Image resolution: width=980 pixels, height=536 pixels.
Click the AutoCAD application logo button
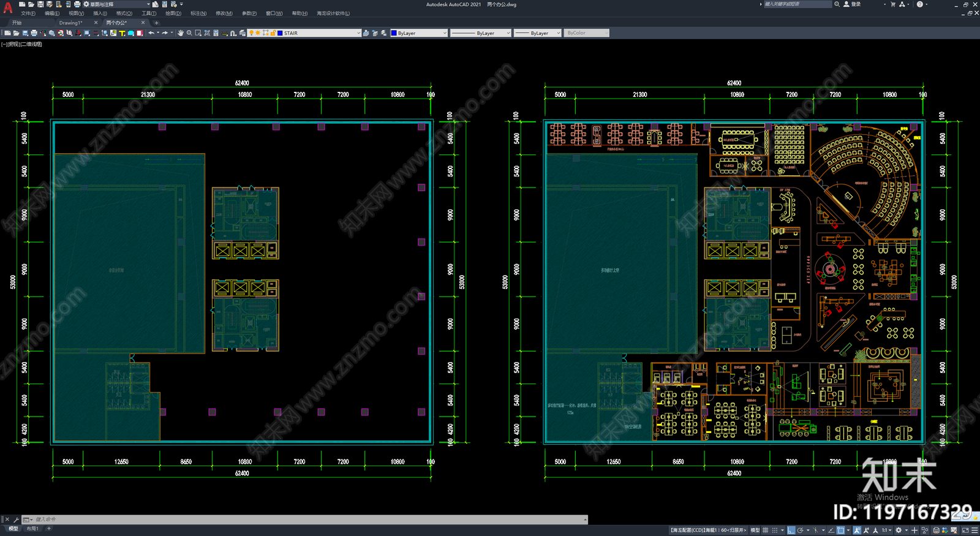pyautogui.click(x=8, y=8)
